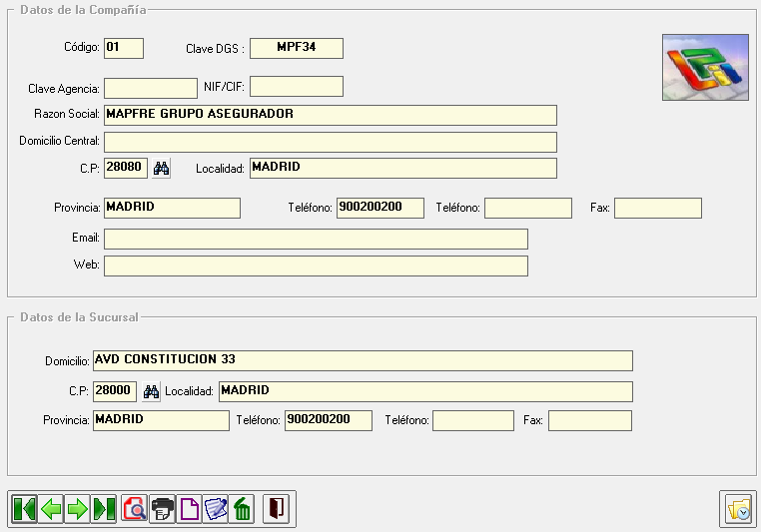Print the company record

click(162, 509)
